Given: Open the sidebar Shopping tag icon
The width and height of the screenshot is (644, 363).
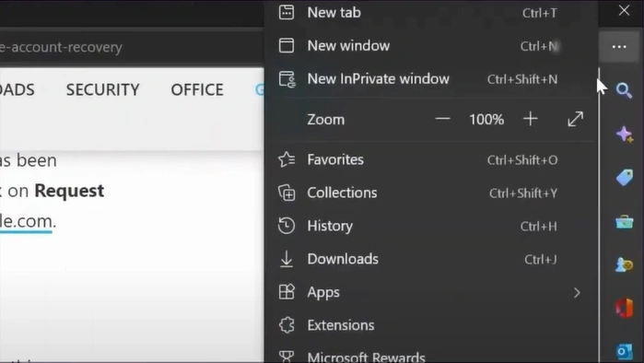Looking at the screenshot, I should [x=625, y=178].
